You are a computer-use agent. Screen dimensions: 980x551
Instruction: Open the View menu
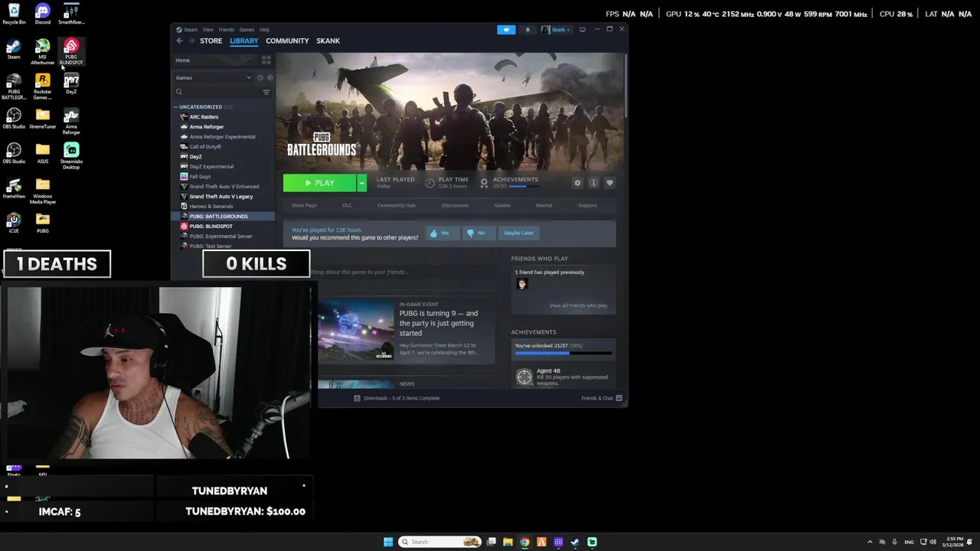click(208, 30)
